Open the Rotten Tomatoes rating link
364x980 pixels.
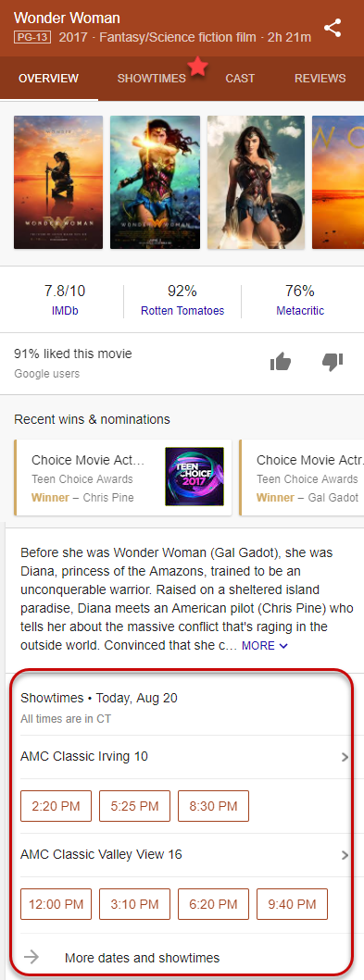point(182,311)
